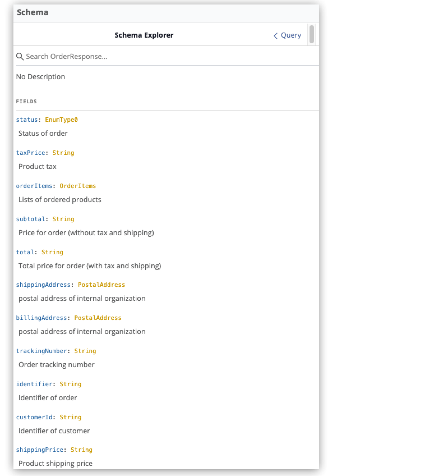Image resolution: width=448 pixels, height=476 pixels.
Task: Open the identifier field
Action: 34,384
